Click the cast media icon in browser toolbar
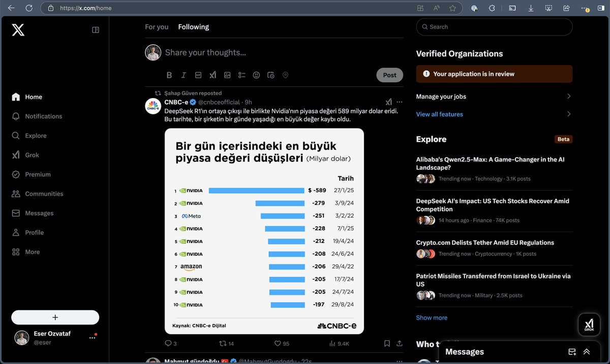This screenshot has width=610, height=364. [512, 8]
